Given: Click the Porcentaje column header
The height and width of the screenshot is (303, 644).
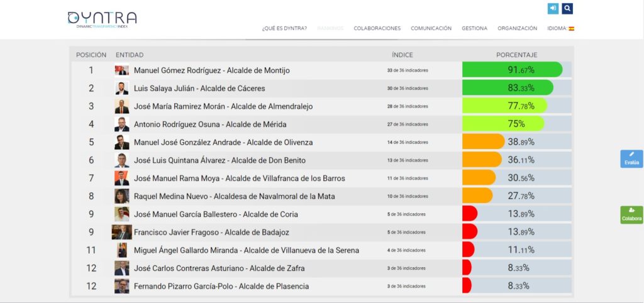Looking at the screenshot, I should click(516, 55).
